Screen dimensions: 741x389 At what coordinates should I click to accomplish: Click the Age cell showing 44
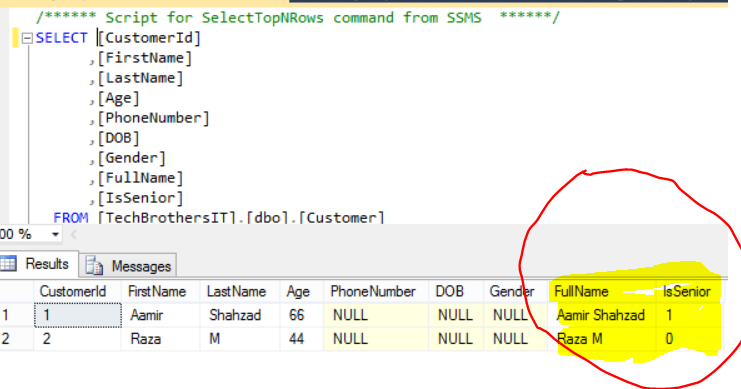tap(302, 338)
